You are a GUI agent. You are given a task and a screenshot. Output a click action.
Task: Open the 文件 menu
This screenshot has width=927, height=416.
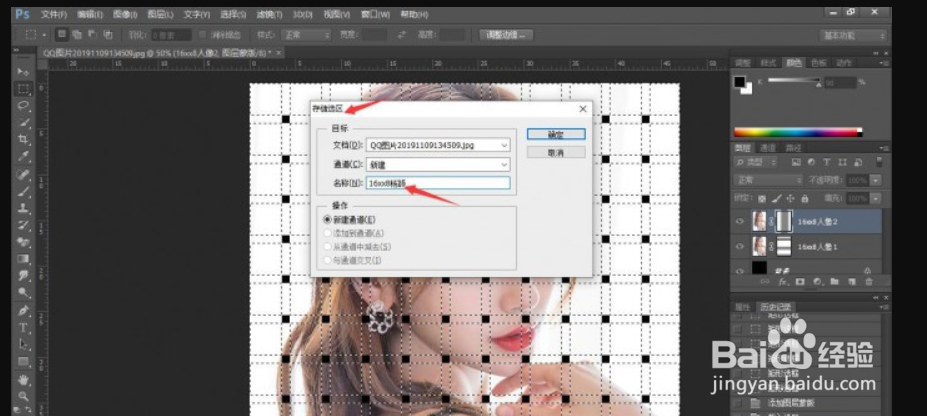53,14
